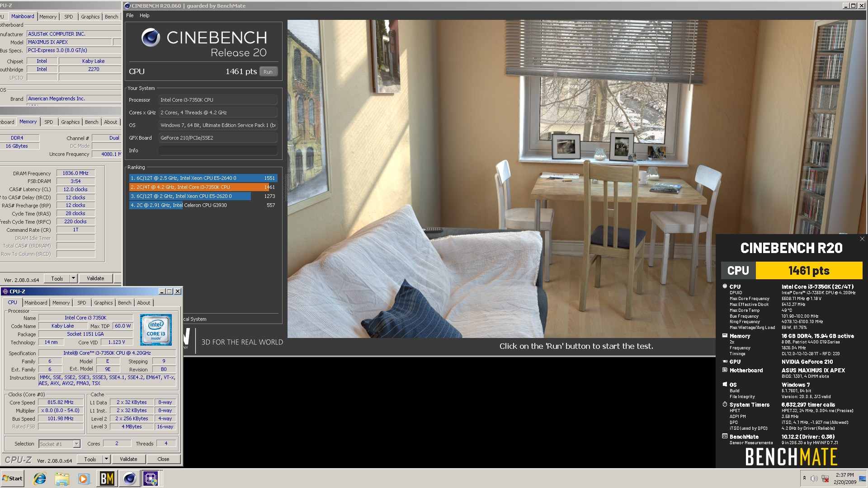Click the Windows OS icon in BenchMate panel

(x=725, y=385)
